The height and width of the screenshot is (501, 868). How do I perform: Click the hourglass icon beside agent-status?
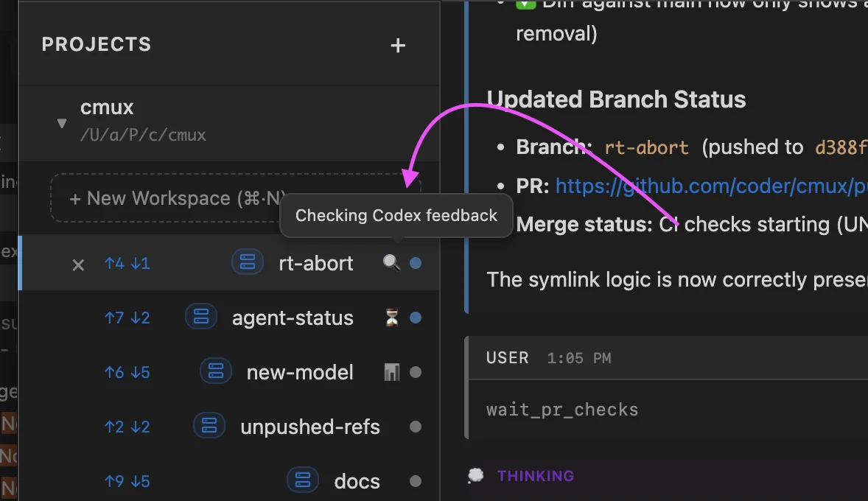pos(390,317)
